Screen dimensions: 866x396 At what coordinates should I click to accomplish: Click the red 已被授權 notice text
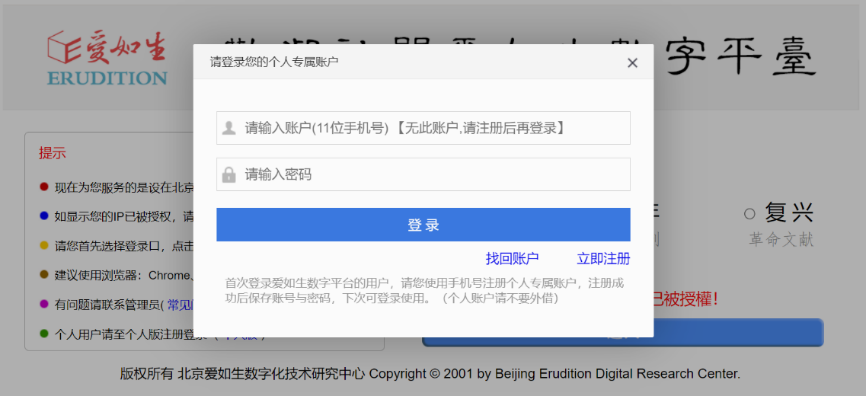(686, 300)
